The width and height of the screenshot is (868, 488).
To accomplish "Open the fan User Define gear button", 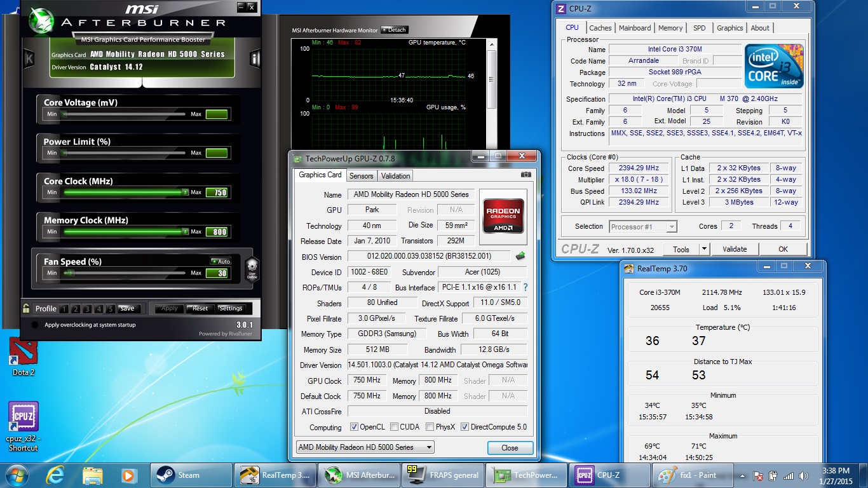I will point(252,269).
